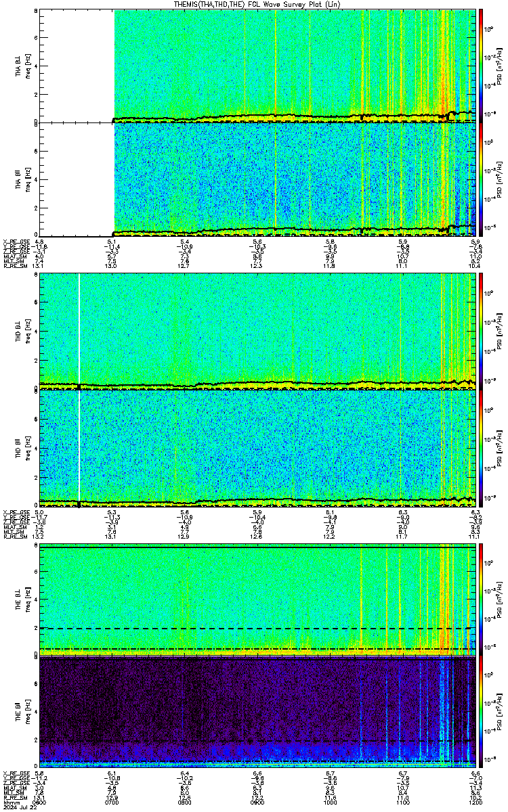Click the THA B-perpendicular freq [Hz] axis label
The height and width of the screenshot is (812, 508).
click(x=28, y=66)
